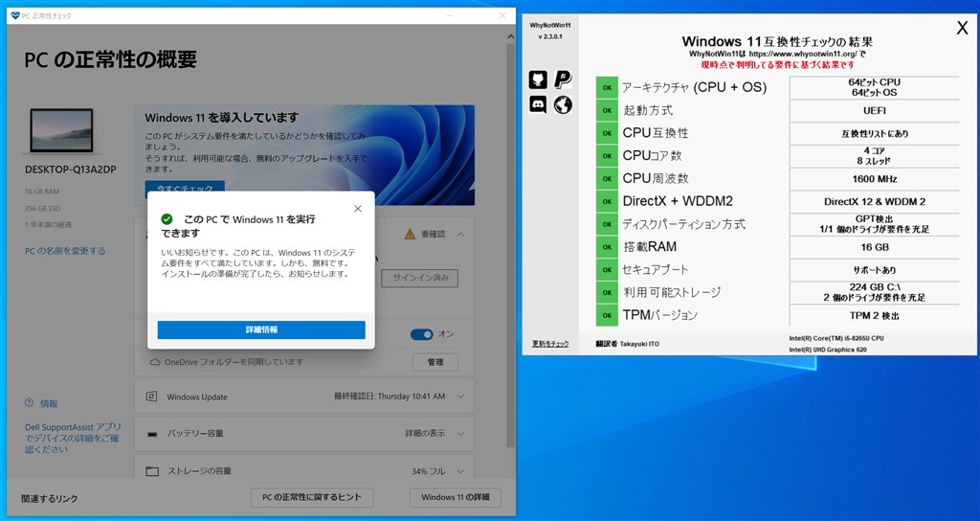Image resolution: width=980 pixels, height=521 pixels.
Task: Click Windows Update refresh icon
Action: coord(151,396)
